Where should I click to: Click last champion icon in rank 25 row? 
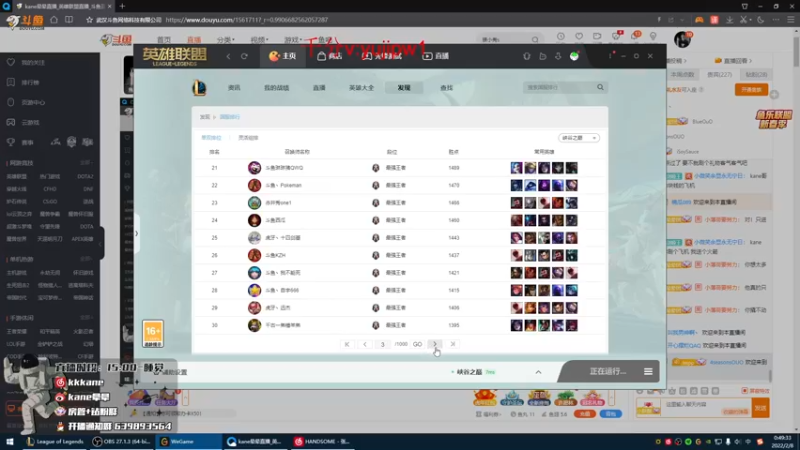coord(571,238)
